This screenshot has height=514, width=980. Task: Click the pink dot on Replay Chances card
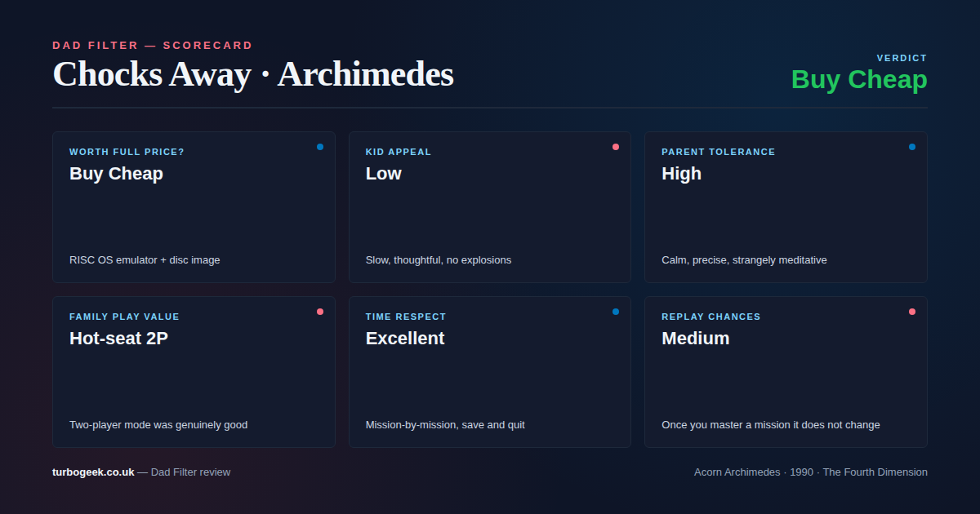click(x=912, y=312)
